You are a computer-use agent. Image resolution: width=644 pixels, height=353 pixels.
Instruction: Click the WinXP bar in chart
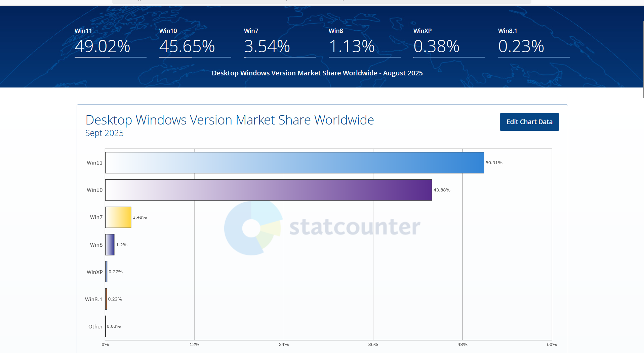[106, 272]
